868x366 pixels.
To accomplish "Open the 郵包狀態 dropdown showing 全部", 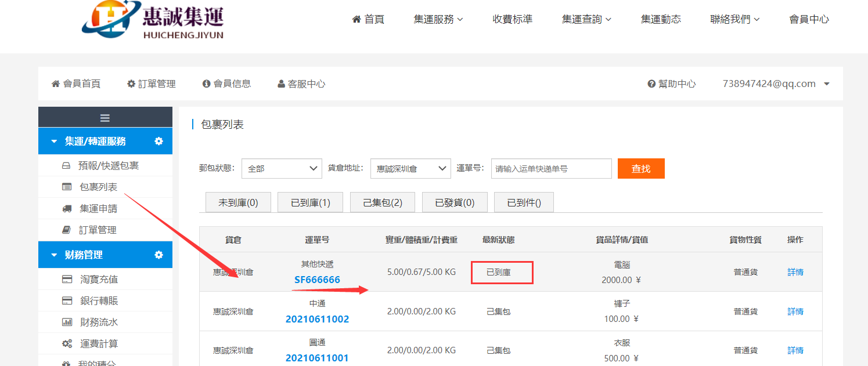I will coord(282,168).
